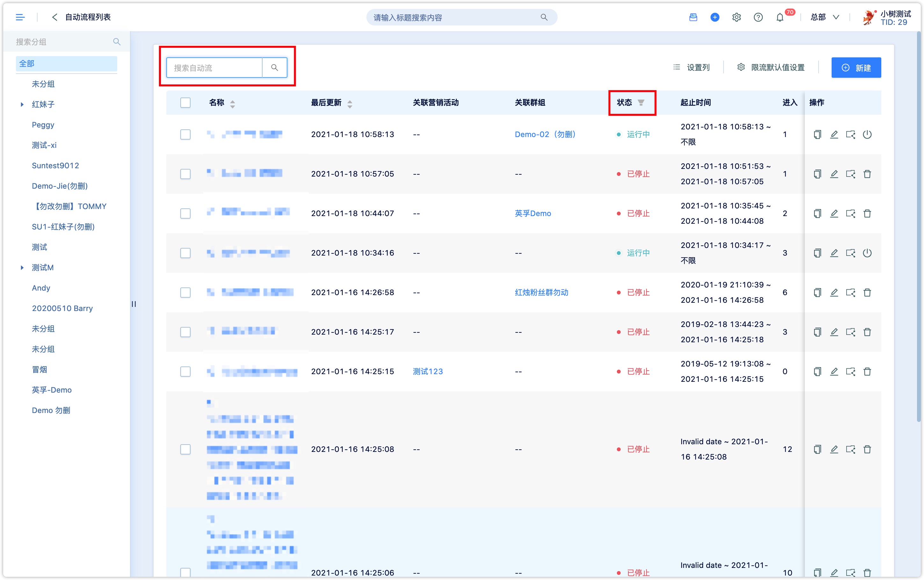The image size is (924, 580).
Task: Delete the flow updated 10:44:07
Action: click(867, 213)
